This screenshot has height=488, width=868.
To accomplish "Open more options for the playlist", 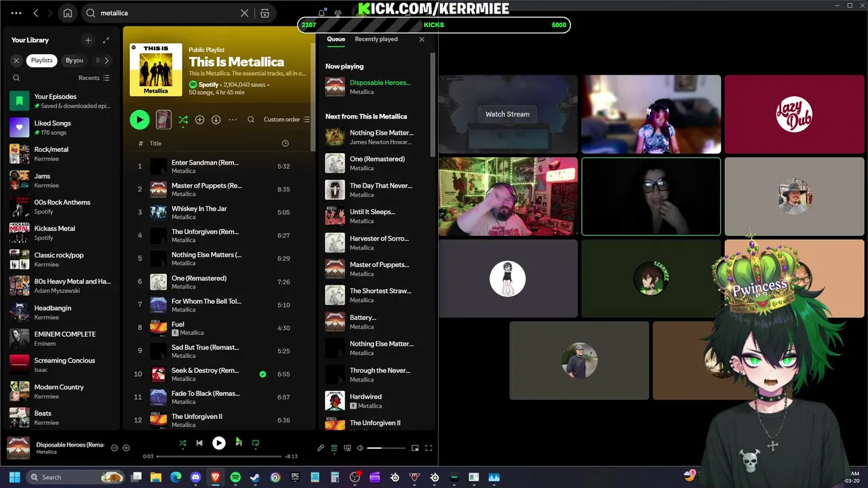I will 233,119.
